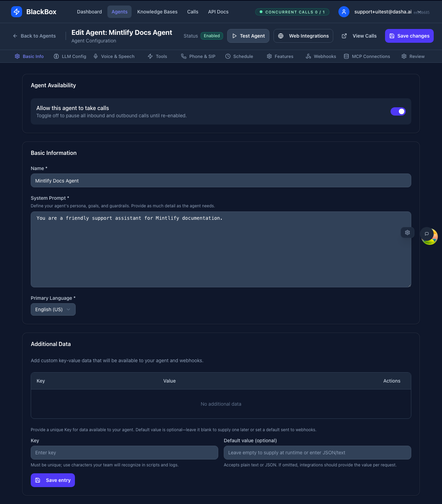
Task: Click the Webhooks icon
Action: click(x=308, y=56)
